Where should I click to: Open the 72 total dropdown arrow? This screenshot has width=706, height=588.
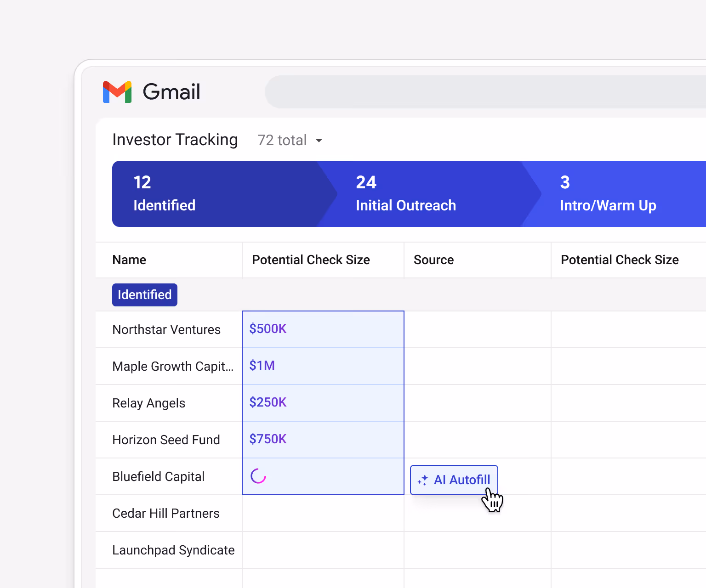319,141
